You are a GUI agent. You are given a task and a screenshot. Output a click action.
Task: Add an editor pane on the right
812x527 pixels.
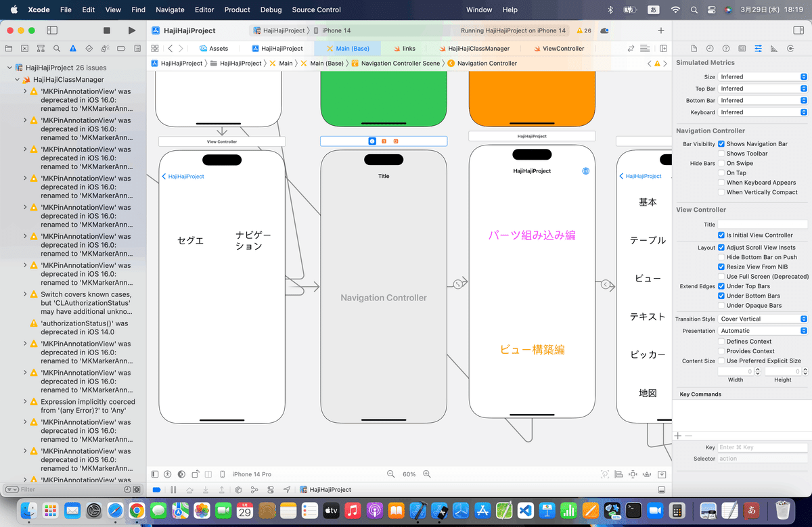[664, 49]
